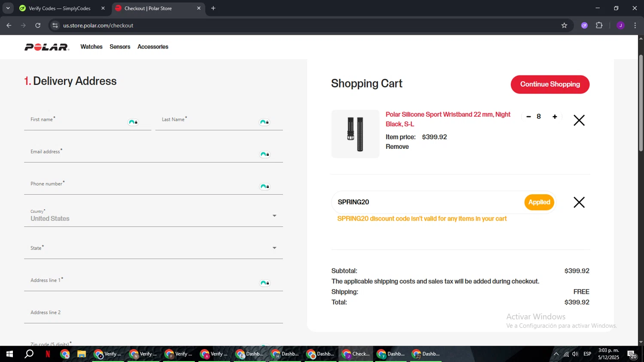Go to the Polar logo homepage
This screenshot has height=362, width=644.
pyautogui.click(x=47, y=47)
